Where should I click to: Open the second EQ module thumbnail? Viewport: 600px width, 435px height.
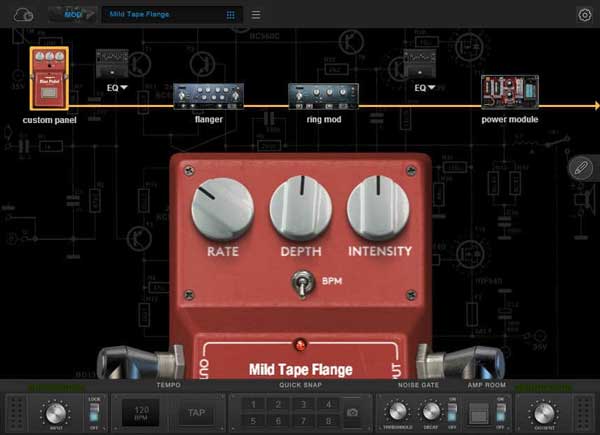[x=420, y=63]
